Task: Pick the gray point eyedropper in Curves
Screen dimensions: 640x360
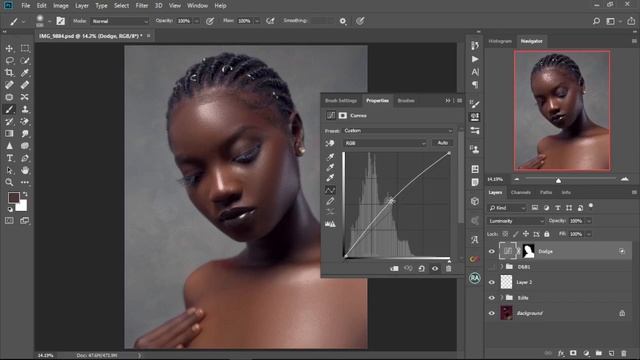Action: (330, 167)
